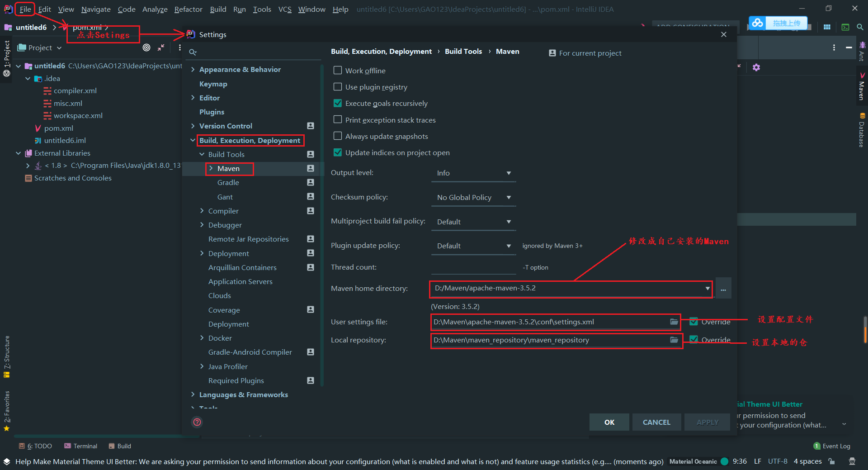
Task: Click the locate target icon in Project panel
Action: point(146,47)
